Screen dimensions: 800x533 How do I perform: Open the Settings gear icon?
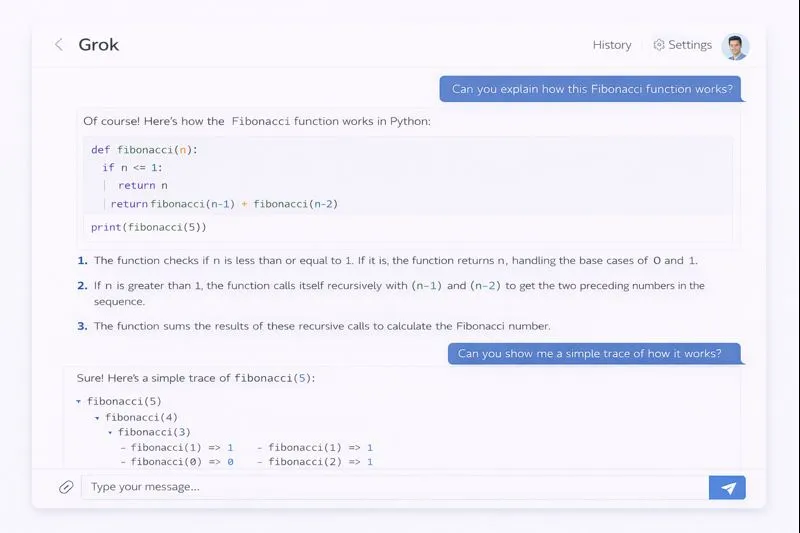click(x=659, y=45)
